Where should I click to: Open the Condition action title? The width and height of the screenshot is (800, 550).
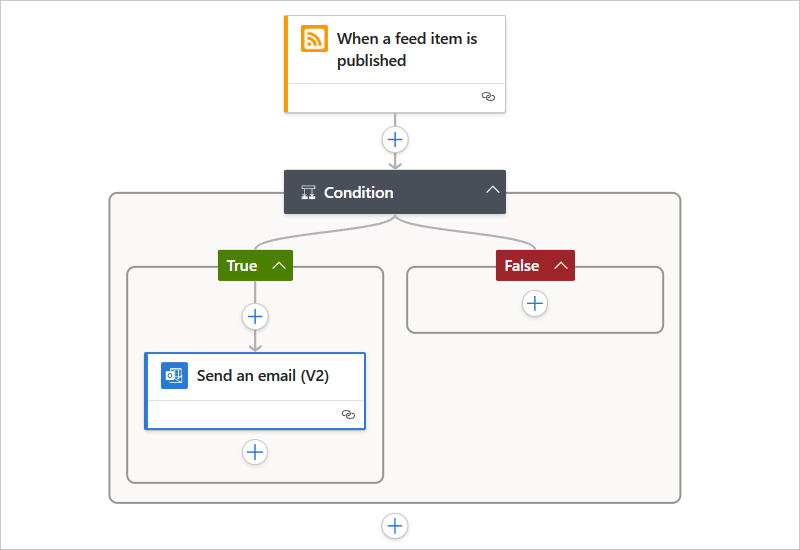359,192
